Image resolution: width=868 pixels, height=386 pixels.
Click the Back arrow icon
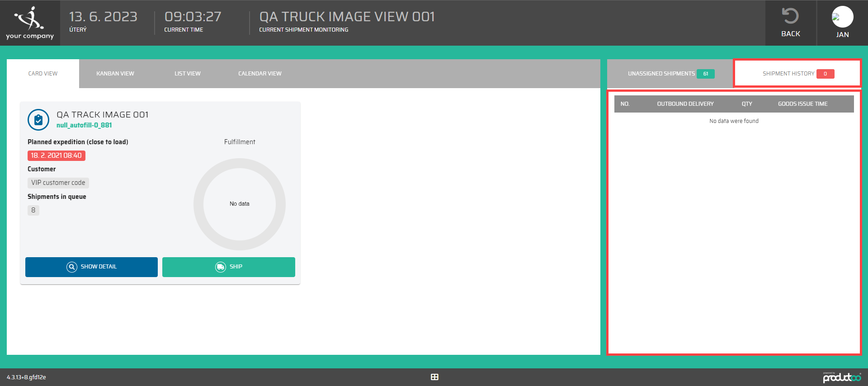[x=790, y=16]
